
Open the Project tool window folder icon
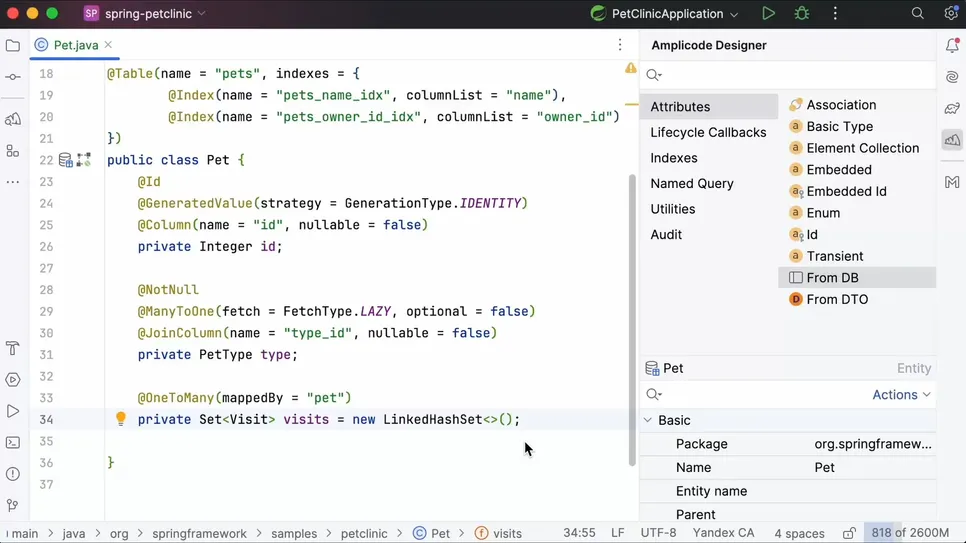coord(12,46)
